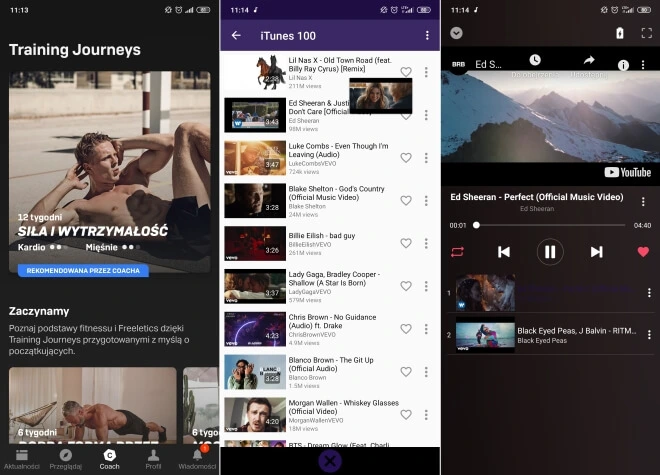Tap the YouTube watch later clock icon

[x=535, y=62]
